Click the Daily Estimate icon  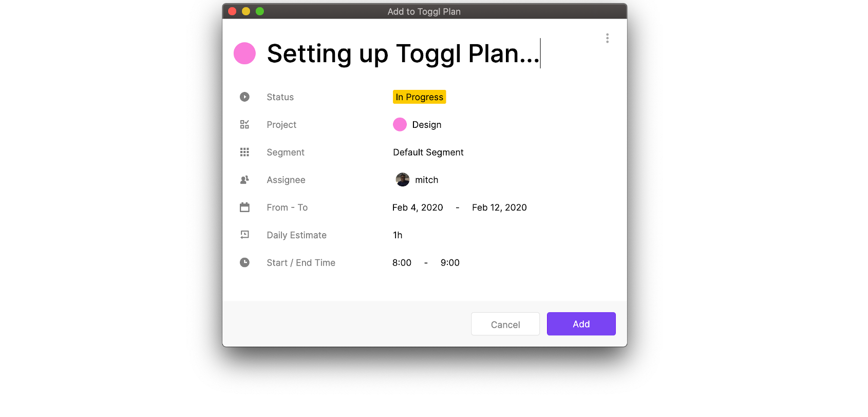pos(244,235)
